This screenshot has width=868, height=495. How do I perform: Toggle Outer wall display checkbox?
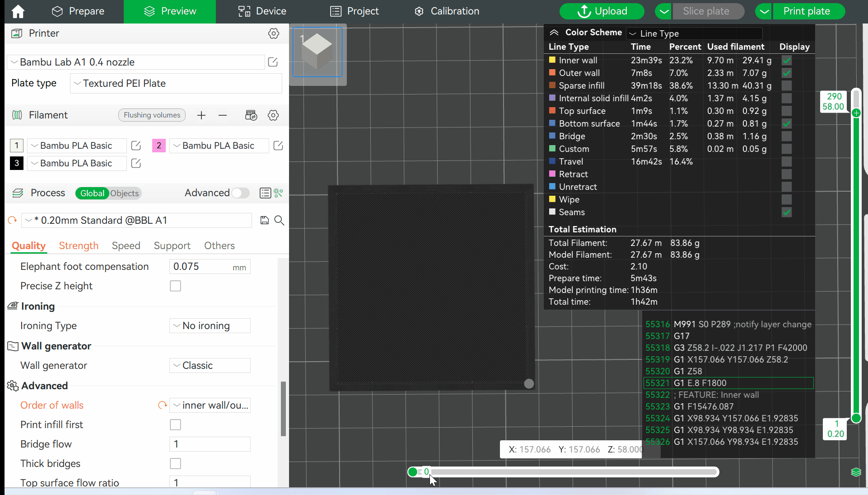click(x=787, y=73)
